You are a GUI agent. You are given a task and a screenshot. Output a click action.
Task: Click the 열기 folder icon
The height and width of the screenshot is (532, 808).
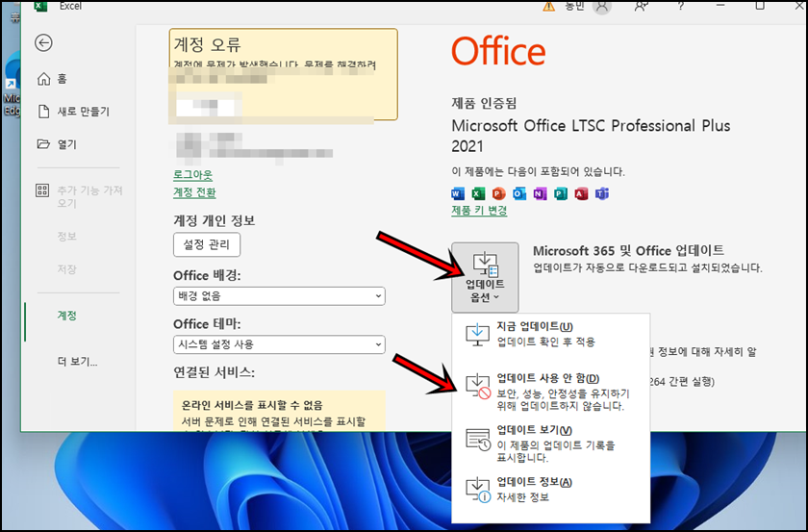pos(44,144)
